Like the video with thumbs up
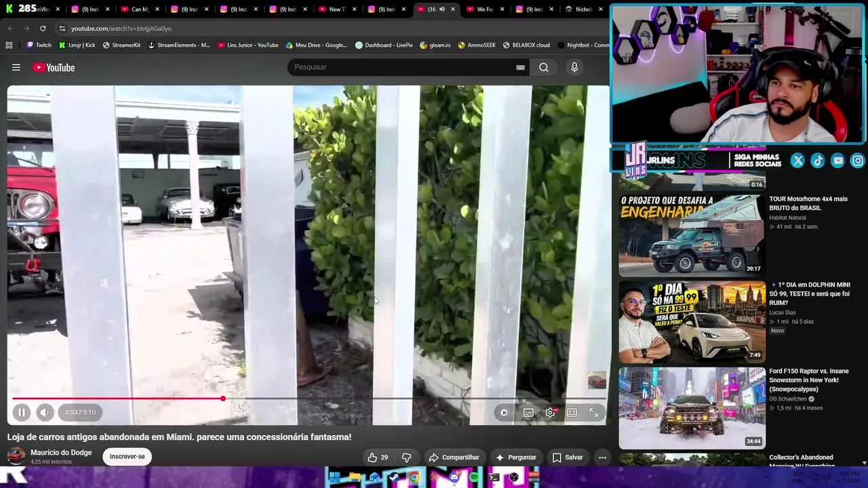 click(378, 457)
